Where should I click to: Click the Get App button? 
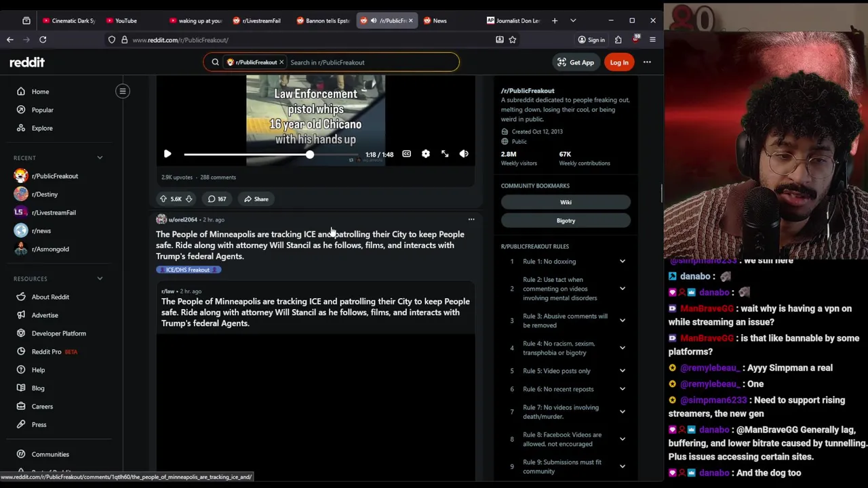click(x=575, y=62)
